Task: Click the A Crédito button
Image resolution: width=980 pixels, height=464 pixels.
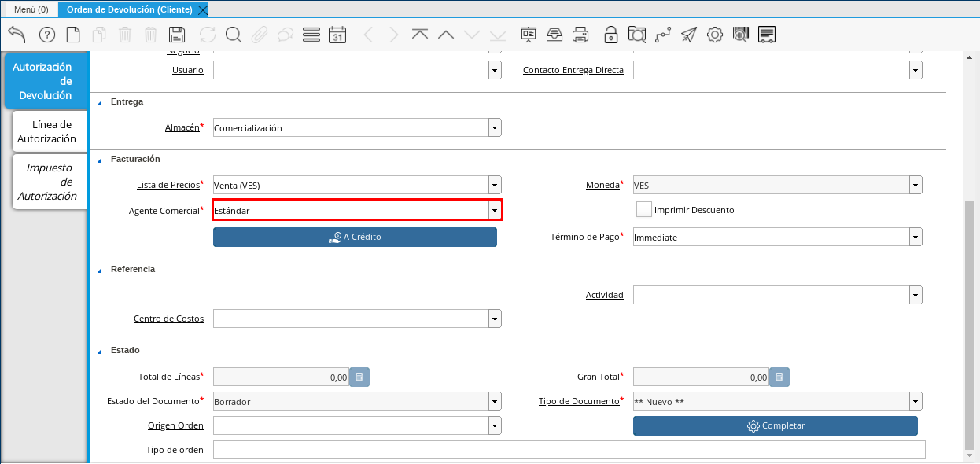Action: [355, 237]
